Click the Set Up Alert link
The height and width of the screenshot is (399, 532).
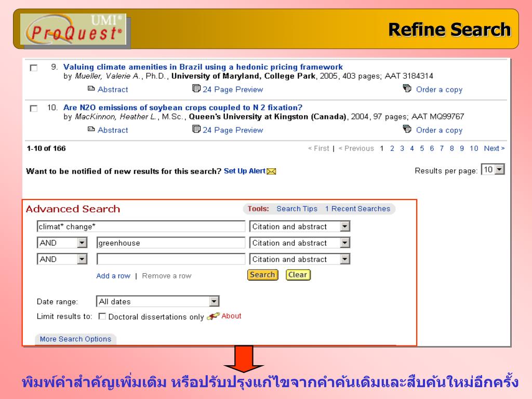pyautogui.click(x=245, y=171)
